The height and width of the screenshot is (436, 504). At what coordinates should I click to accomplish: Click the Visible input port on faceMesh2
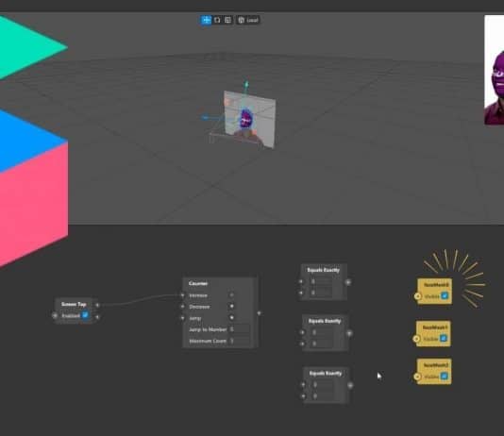point(417,377)
